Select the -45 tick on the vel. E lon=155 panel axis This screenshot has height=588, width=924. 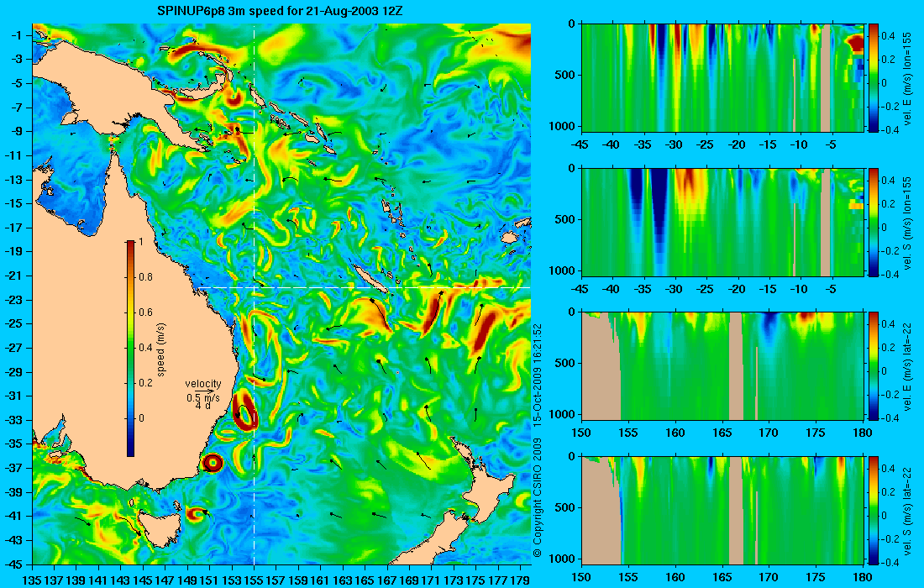(x=580, y=144)
